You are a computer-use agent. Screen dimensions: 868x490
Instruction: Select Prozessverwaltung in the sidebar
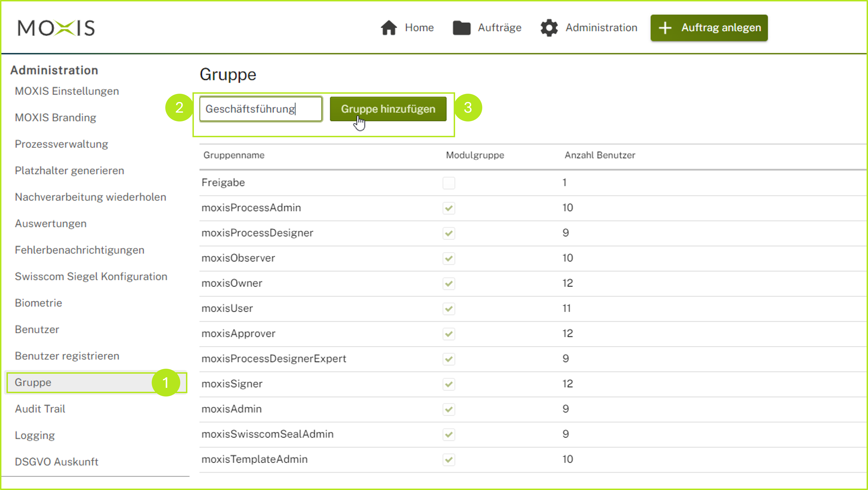coord(61,144)
